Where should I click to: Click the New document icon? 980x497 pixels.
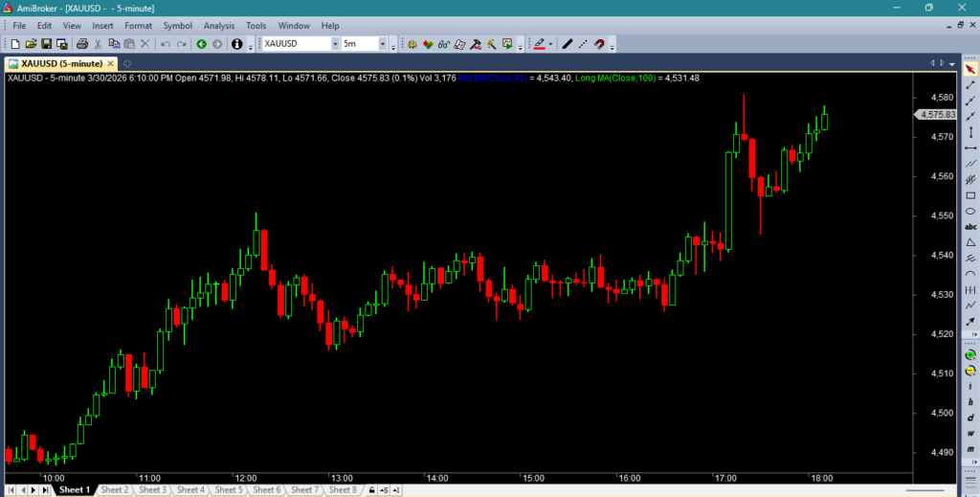14,44
